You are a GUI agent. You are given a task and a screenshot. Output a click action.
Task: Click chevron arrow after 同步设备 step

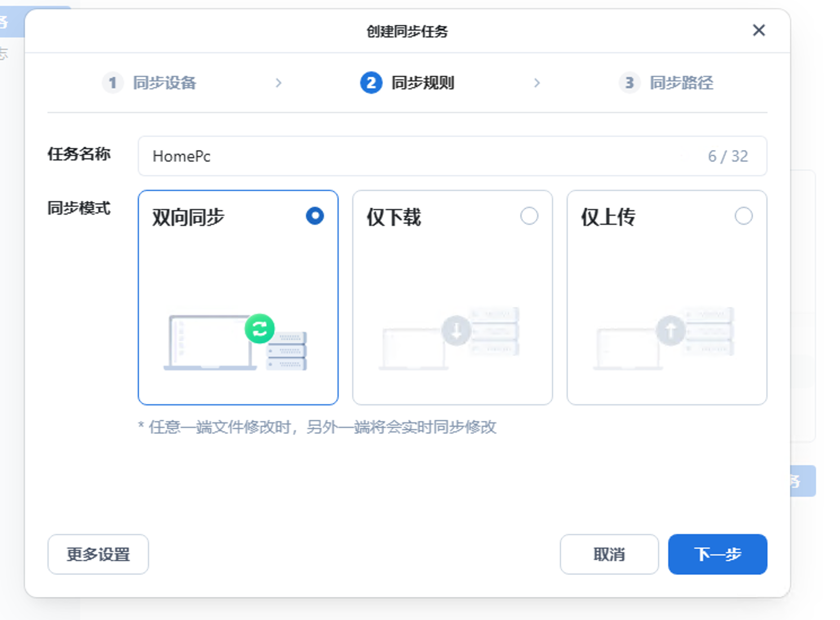pos(278,83)
